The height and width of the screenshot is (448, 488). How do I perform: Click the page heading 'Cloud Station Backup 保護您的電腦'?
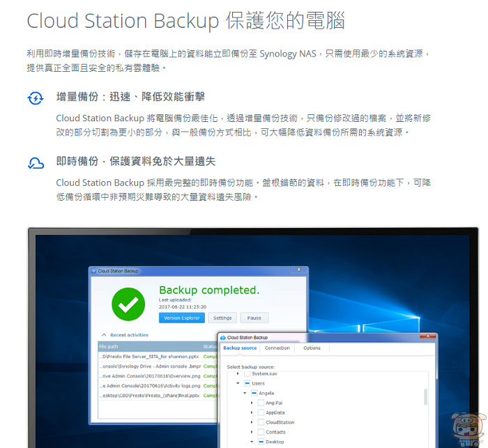(186, 21)
